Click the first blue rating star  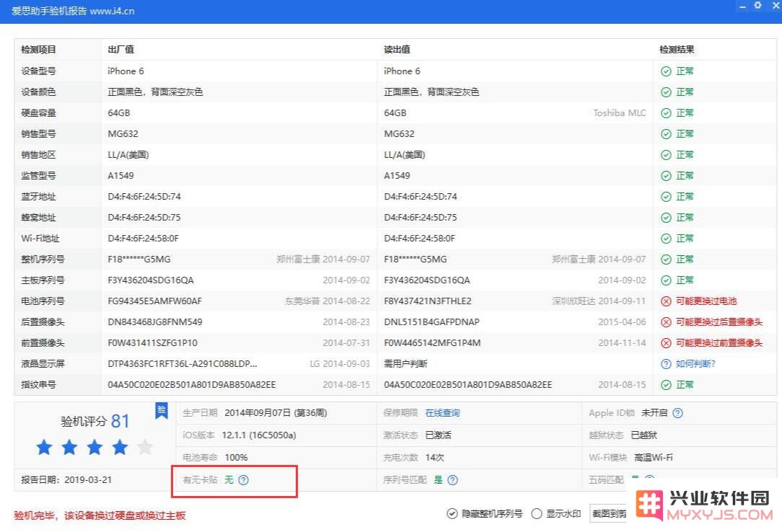click(45, 448)
